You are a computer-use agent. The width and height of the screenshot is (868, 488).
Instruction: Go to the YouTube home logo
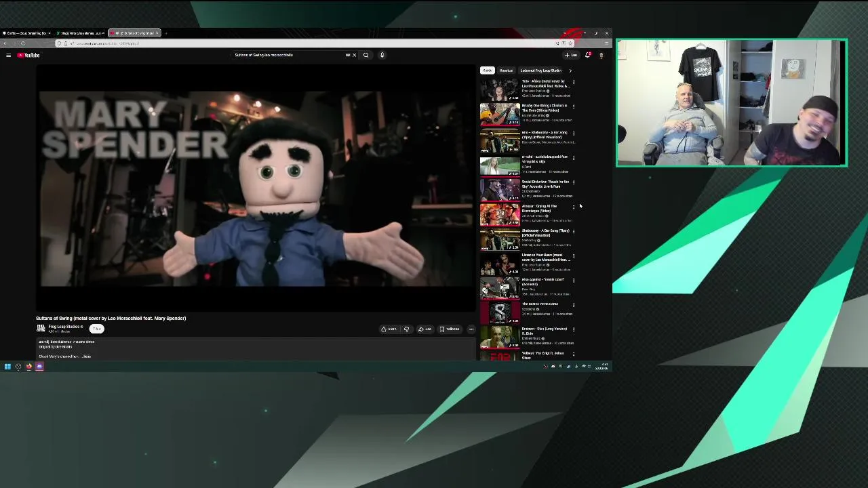28,55
